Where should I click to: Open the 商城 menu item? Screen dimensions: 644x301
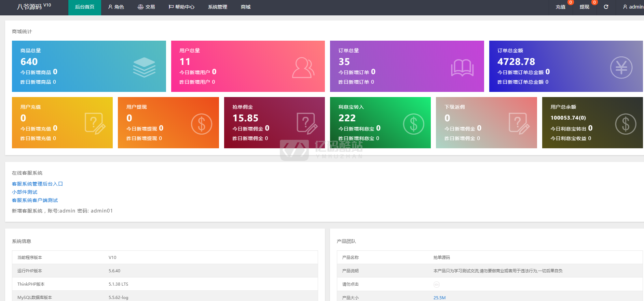point(245,7)
